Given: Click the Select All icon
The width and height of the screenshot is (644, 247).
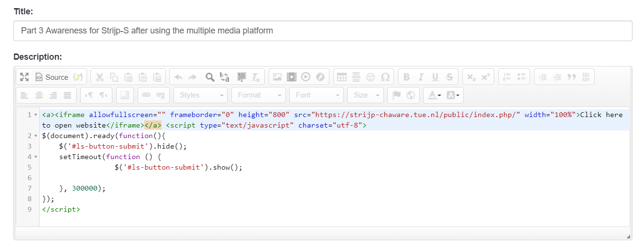Looking at the screenshot, I should pos(241,77).
